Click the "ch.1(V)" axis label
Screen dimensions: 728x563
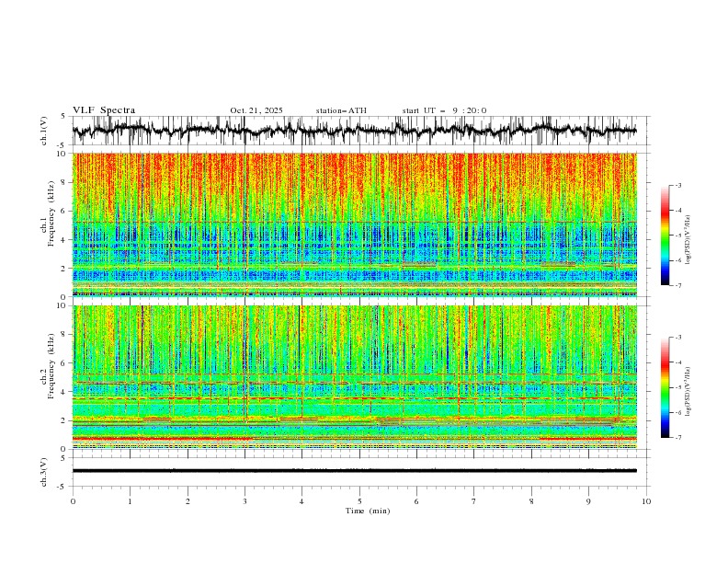pos(44,131)
